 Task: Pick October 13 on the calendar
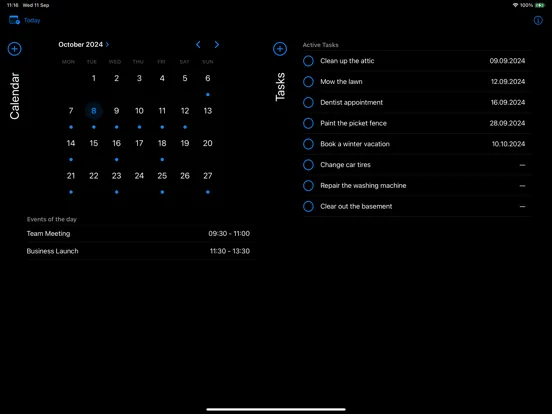[x=208, y=111]
